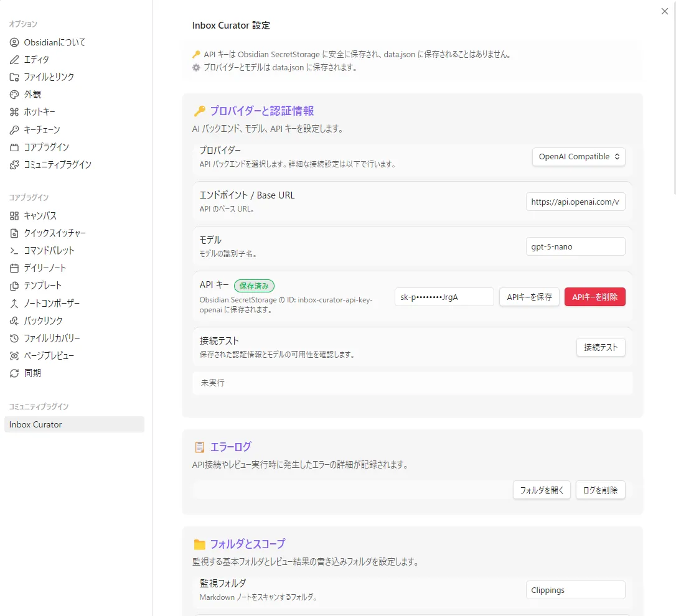Image resolution: width=676 pixels, height=616 pixels.
Task: Open the プロバイダー OpenAI Compatible dropdown
Action: tap(578, 157)
